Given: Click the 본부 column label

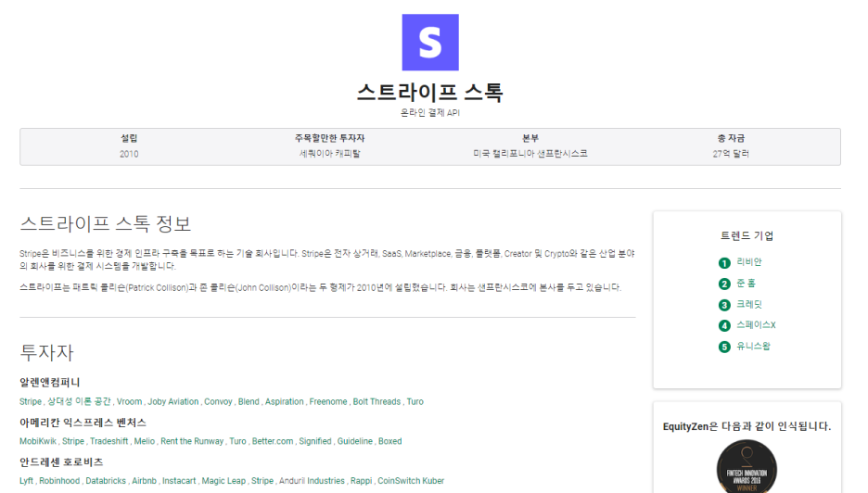Looking at the screenshot, I should click(530, 138).
